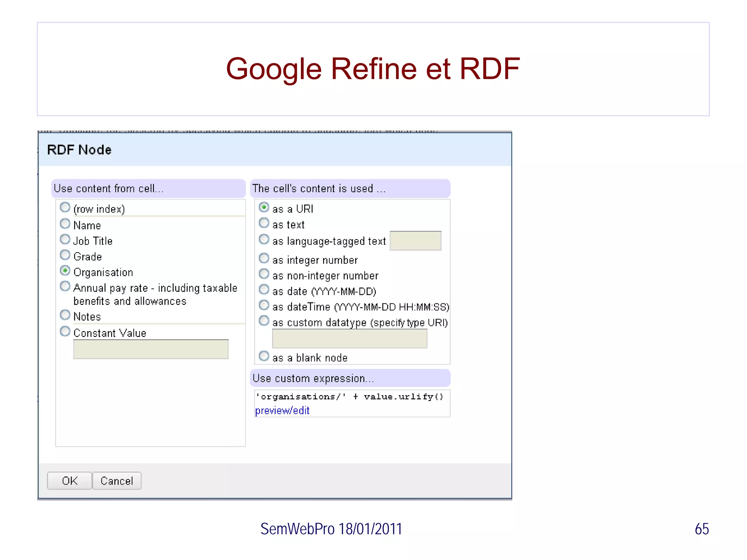Image resolution: width=747 pixels, height=560 pixels.
Task: Click the Cancel button
Action: click(117, 481)
